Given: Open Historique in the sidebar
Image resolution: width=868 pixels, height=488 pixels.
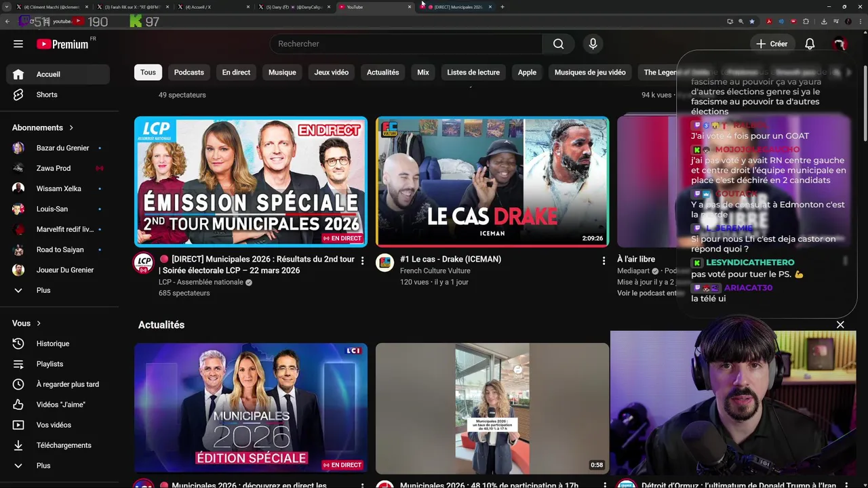Looking at the screenshot, I should 58,344.
